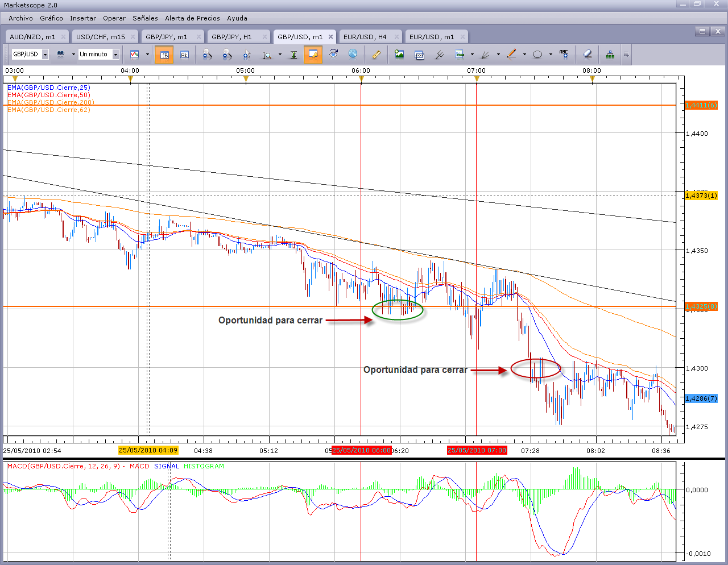Click the chain link icon in toolbar
This screenshot has height=565, width=728.
(61, 54)
